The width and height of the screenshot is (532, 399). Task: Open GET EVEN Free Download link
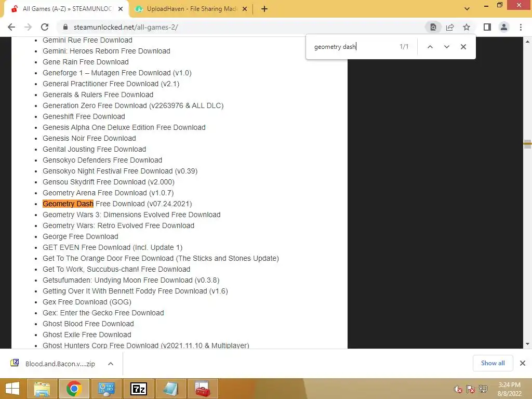tap(112, 247)
